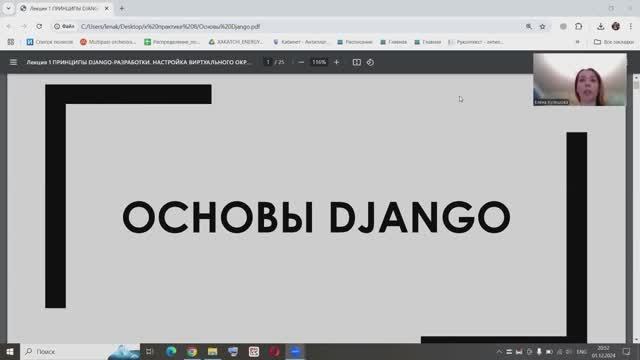Open the Распределение bookmark
Viewport: 640px width, 360px height.
[172, 42]
